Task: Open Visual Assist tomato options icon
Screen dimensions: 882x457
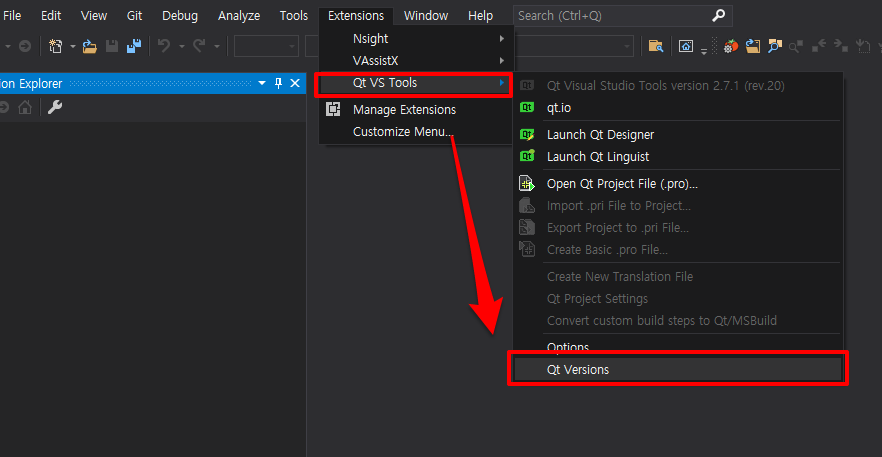Action: (x=731, y=46)
